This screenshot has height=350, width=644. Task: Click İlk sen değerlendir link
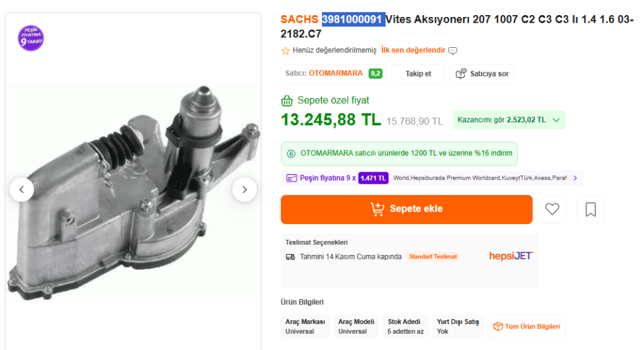(x=413, y=50)
